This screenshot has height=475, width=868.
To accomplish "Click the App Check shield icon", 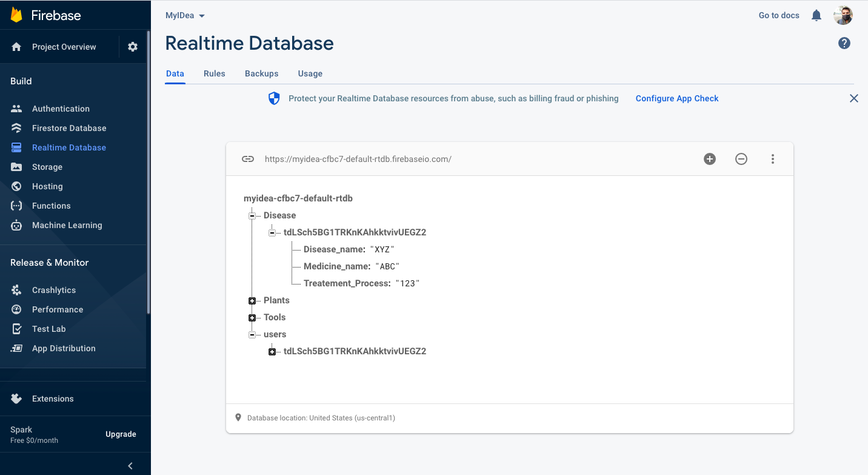I will pos(274,98).
